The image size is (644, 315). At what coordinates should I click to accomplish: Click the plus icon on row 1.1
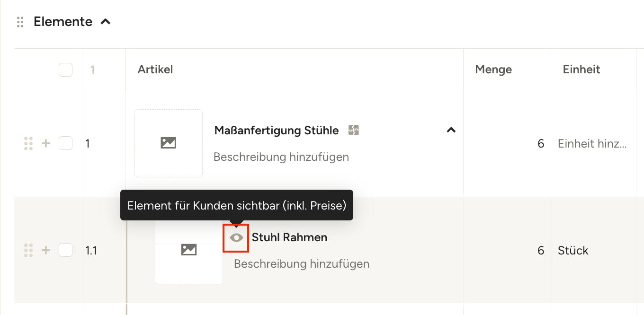tap(46, 250)
